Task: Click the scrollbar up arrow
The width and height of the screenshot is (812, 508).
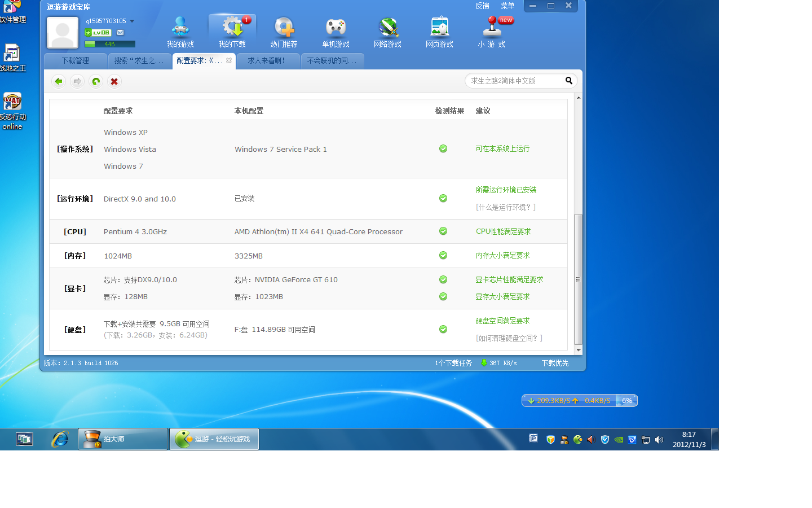Action: 578,98
